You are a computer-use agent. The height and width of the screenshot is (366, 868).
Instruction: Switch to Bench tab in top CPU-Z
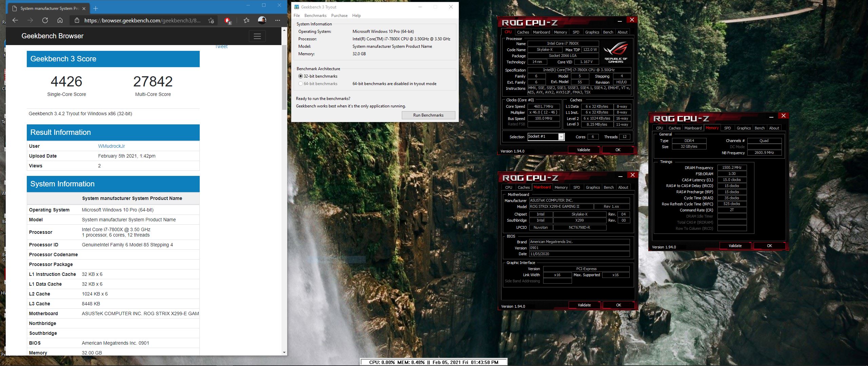pos(608,32)
